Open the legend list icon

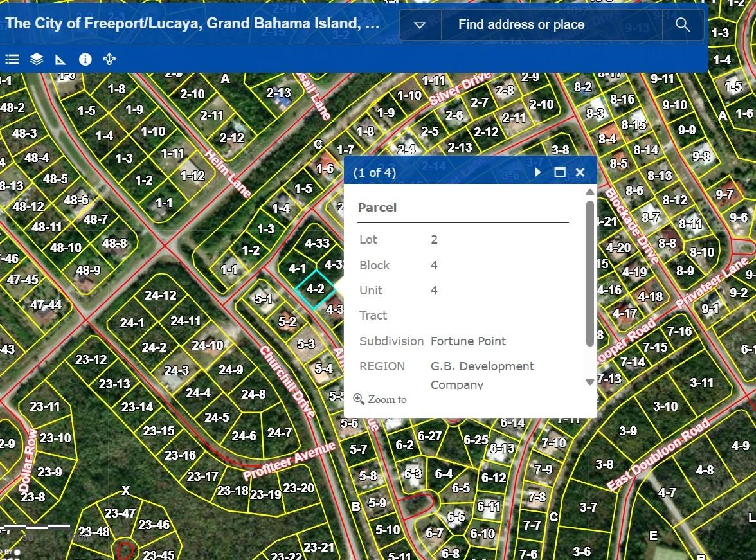tap(12, 60)
